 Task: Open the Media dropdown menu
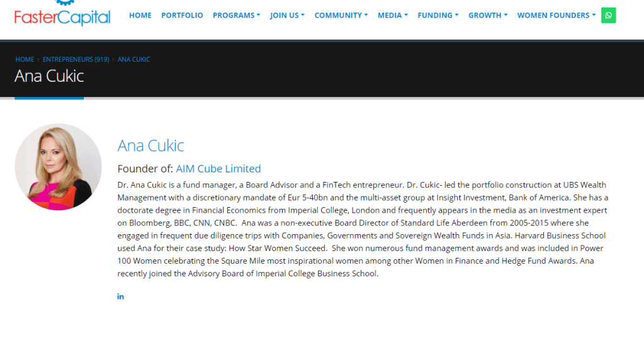[392, 15]
